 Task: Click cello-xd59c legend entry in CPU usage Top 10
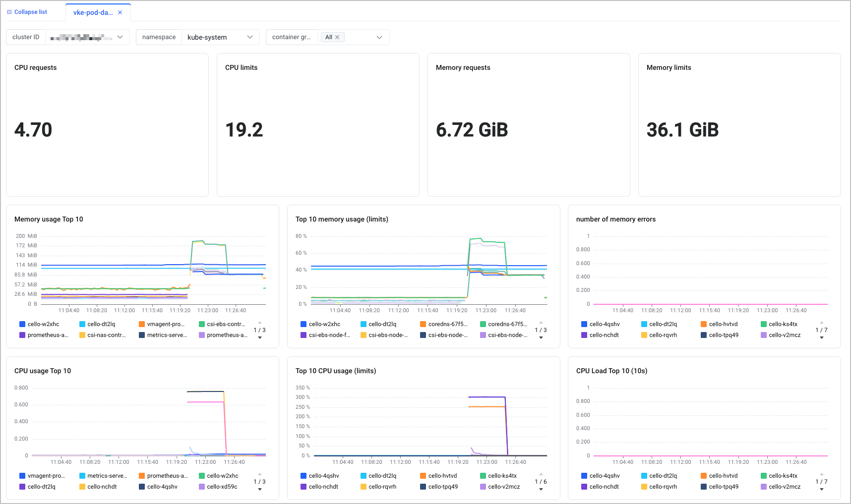[218, 487]
